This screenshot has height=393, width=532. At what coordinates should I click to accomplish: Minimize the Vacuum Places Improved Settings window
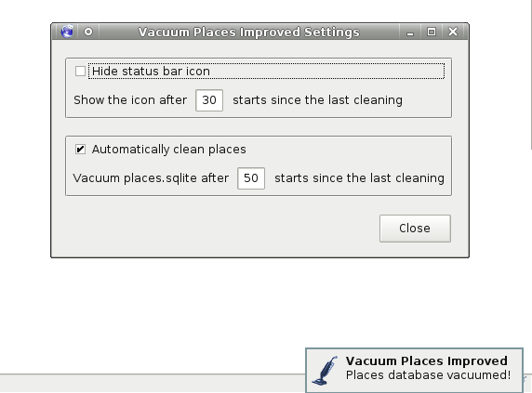click(x=410, y=33)
